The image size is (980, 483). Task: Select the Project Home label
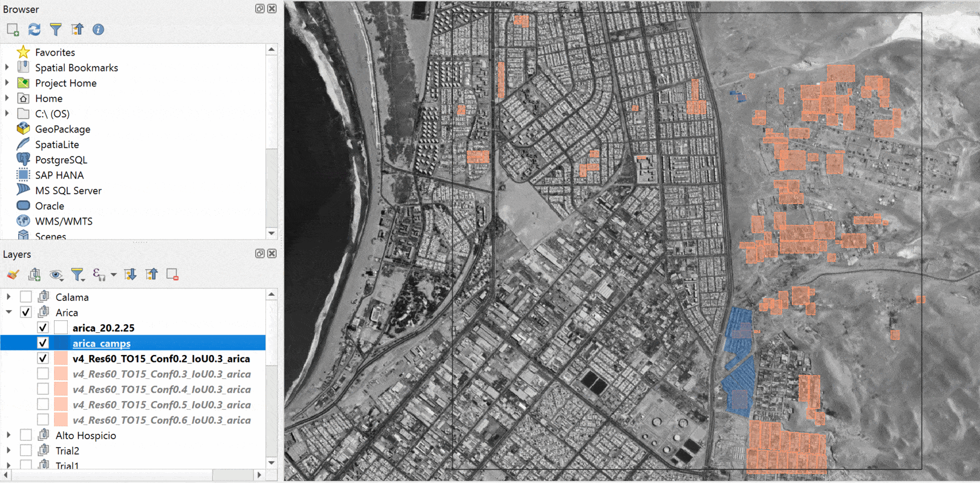(x=66, y=83)
